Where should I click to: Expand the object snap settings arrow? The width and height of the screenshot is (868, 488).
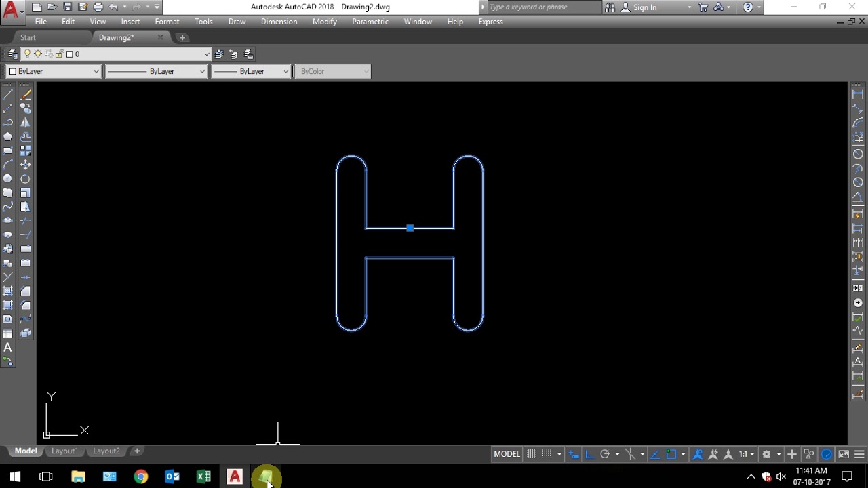[683, 454]
